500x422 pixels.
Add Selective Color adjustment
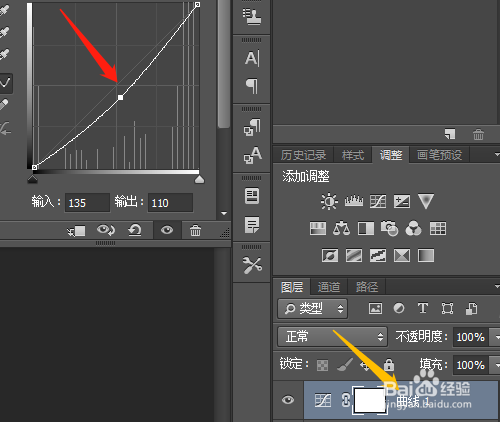(402, 256)
